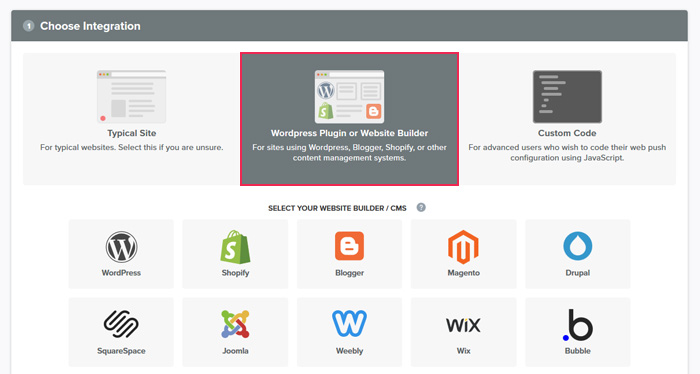This screenshot has height=374, width=700.
Task: Choose the Weebly W icon
Action: tap(350, 323)
